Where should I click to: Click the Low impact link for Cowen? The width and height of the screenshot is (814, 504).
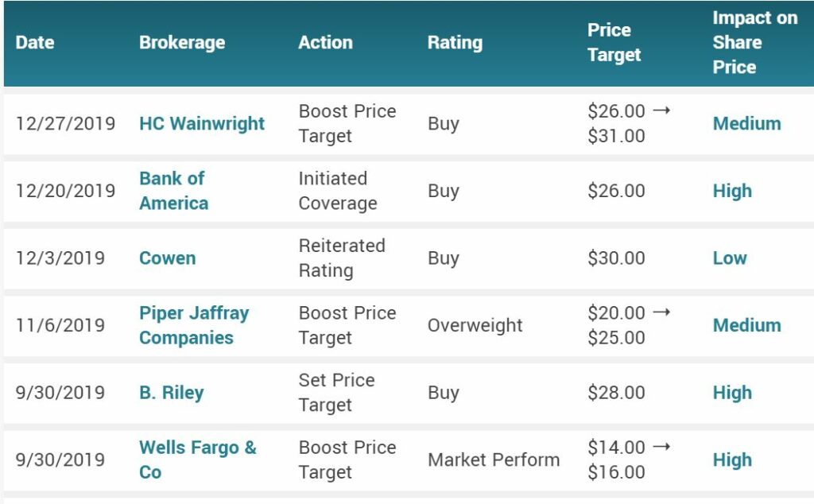coord(730,258)
